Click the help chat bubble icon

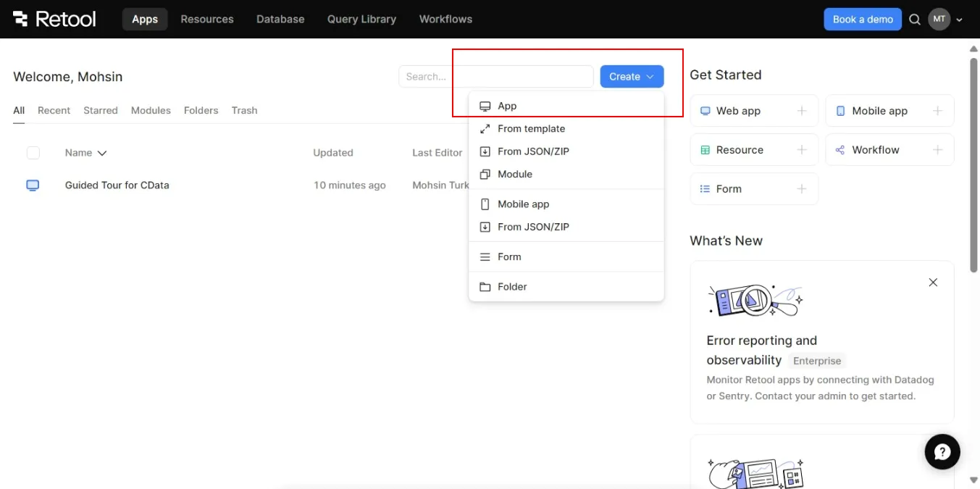click(x=942, y=452)
